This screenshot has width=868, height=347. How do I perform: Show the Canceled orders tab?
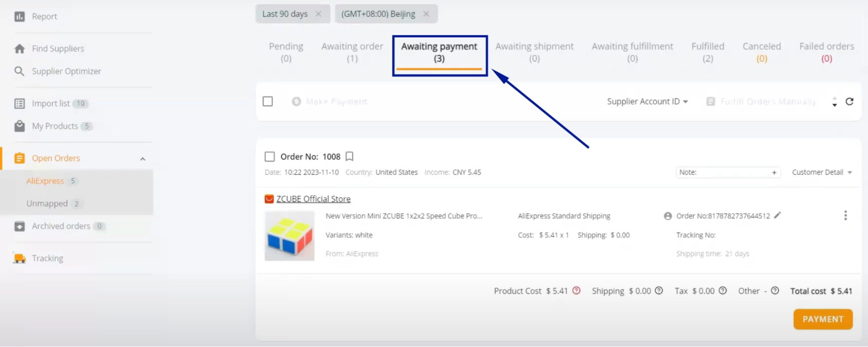click(x=762, y=52)
